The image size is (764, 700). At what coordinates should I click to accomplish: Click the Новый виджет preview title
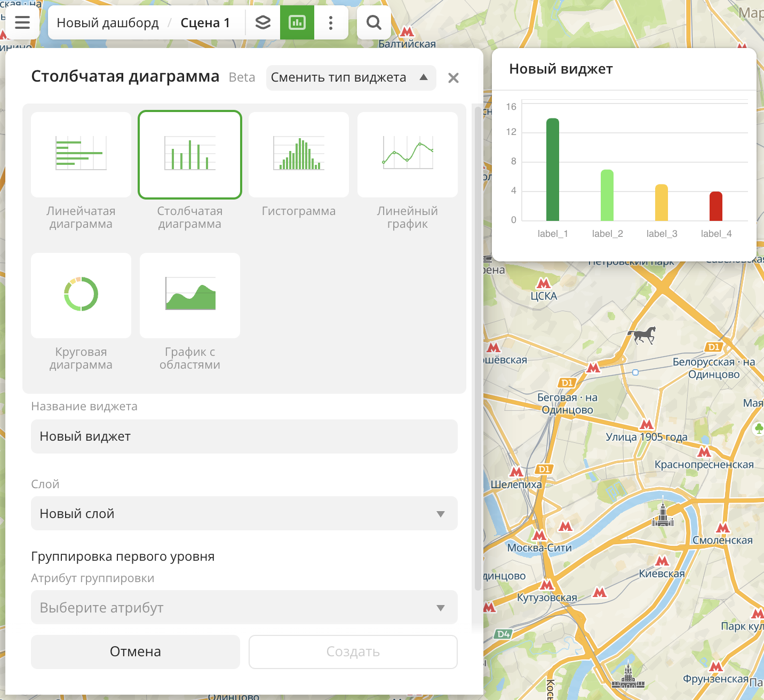pos(561,69)
